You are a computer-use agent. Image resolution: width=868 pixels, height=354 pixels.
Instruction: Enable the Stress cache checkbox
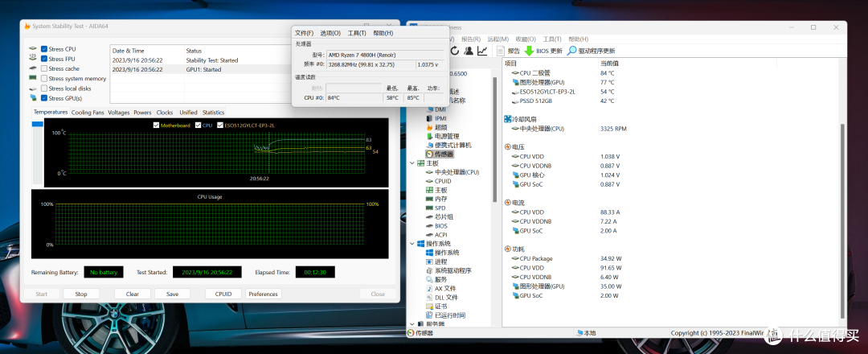click(x=44, y=68)
